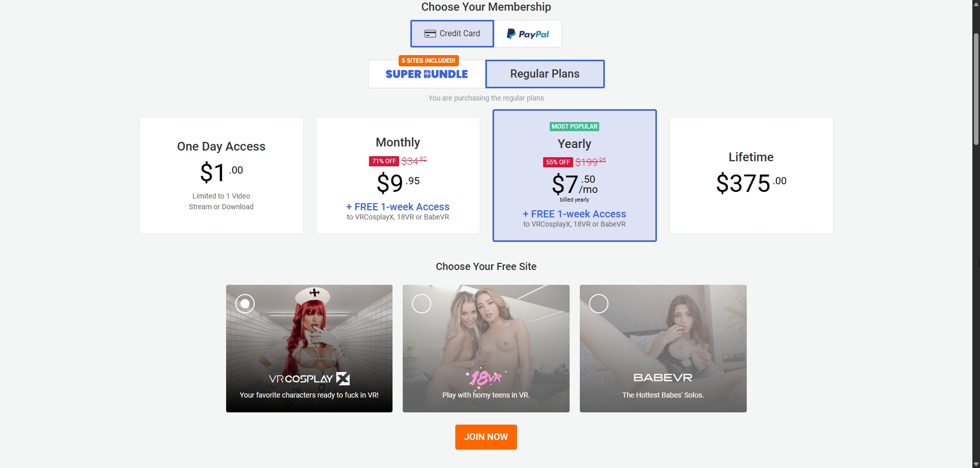
Task: Select the PayPal logo payment option
Action: pos(528,34)
